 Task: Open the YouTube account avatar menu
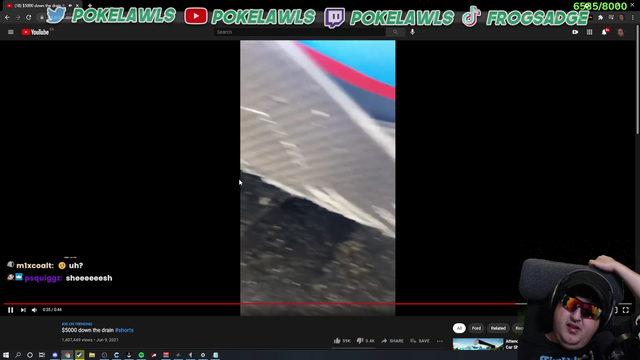(x=620, y=32)
